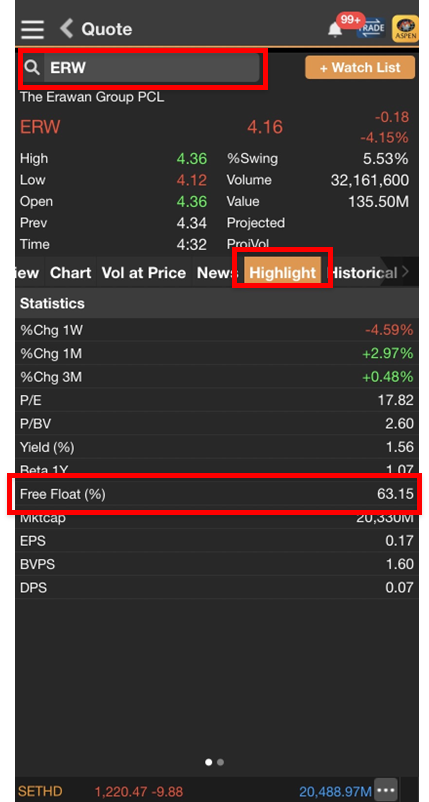Open the notification bell with 99+ badge
The width and height of the screenshot is (429, 802).
click(x=335, y=30)
